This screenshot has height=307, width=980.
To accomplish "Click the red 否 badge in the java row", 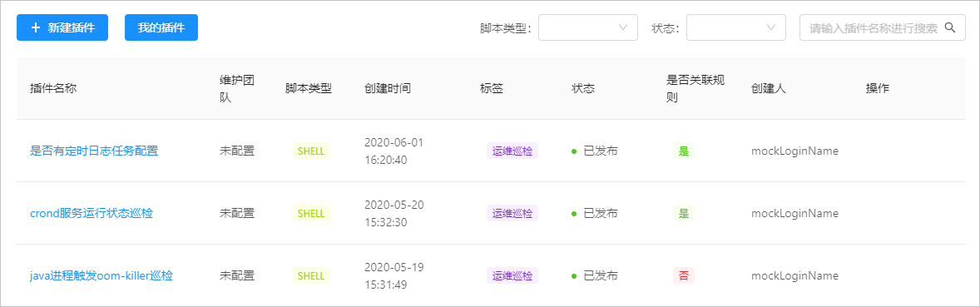I will click(684, 275).
